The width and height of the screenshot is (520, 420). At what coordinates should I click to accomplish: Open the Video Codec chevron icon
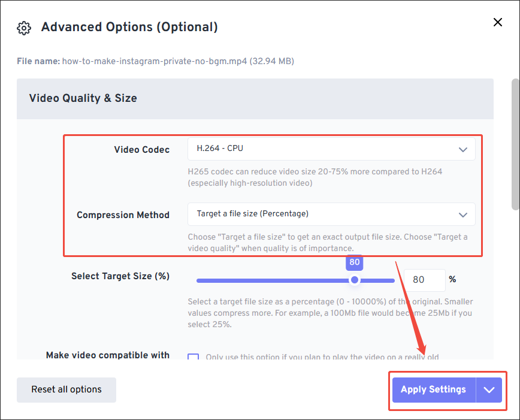pos(462,149)
